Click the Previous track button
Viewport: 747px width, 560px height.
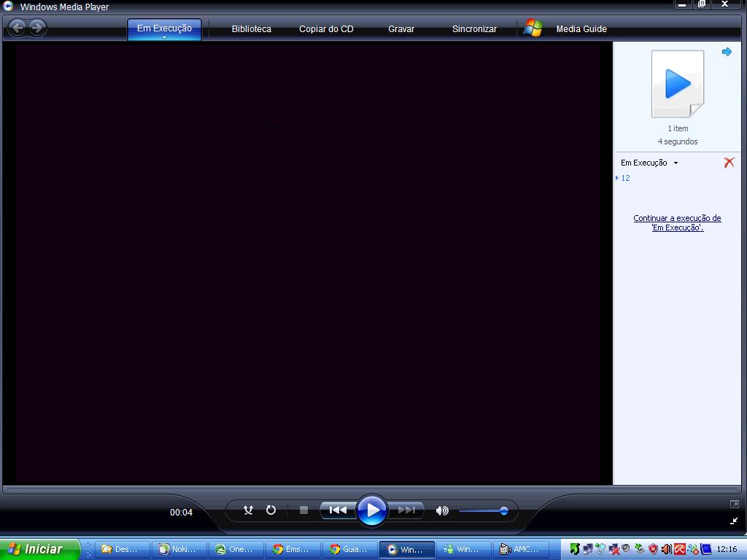tap(338, 510)
